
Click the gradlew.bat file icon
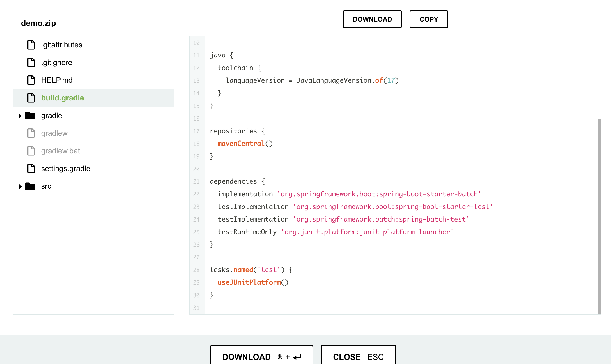(31, 151)
